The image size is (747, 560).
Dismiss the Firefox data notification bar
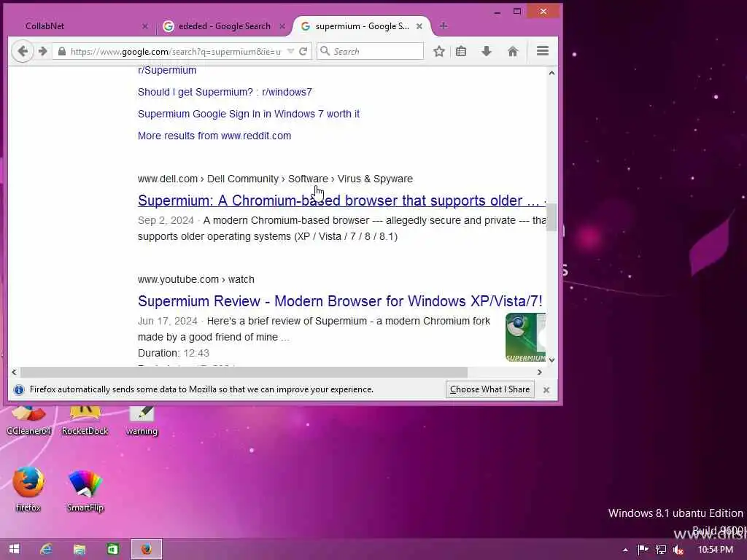coord(546,390)
